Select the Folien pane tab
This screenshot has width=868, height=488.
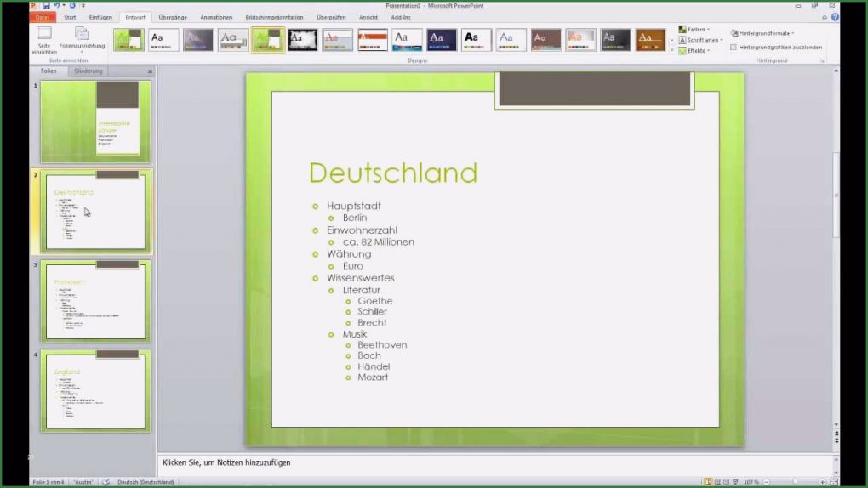49,71
